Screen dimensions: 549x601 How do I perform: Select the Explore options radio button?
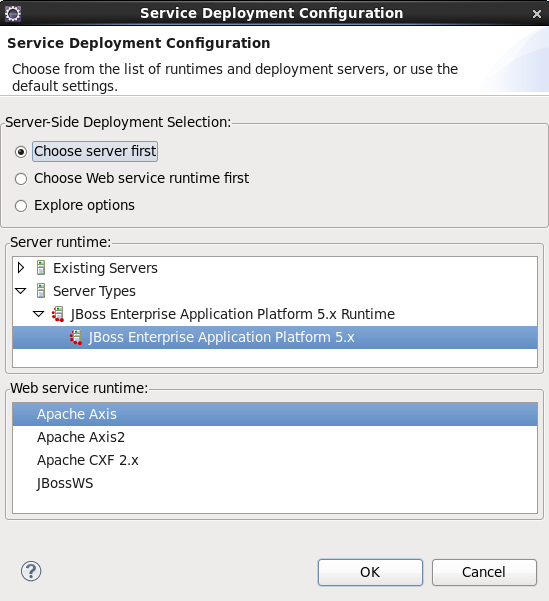(21, 206)
